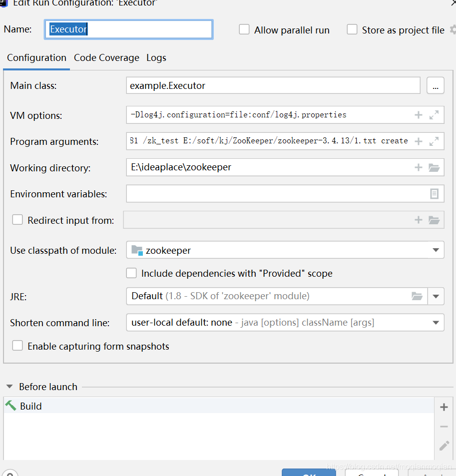Screen dimensions: 456x476
Task: Collapse the Before launch section
Action: (x=9, y=387)
